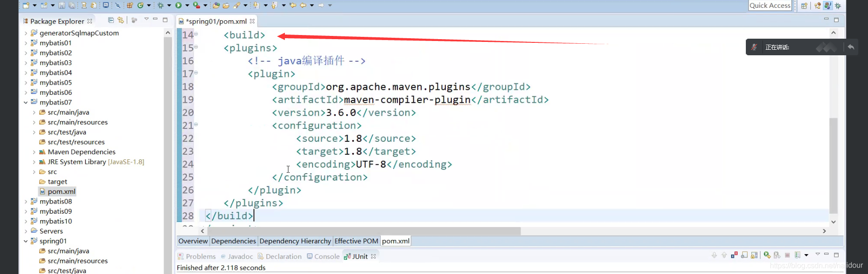868x274 pixels.
Task: Click the Run Last Tool icon
Action: [197, 6]
